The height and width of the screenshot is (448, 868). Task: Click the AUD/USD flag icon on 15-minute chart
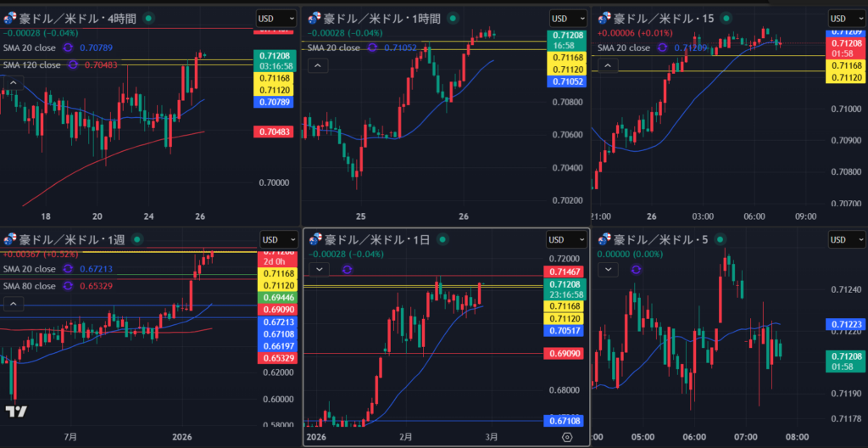tap(605, 18)
